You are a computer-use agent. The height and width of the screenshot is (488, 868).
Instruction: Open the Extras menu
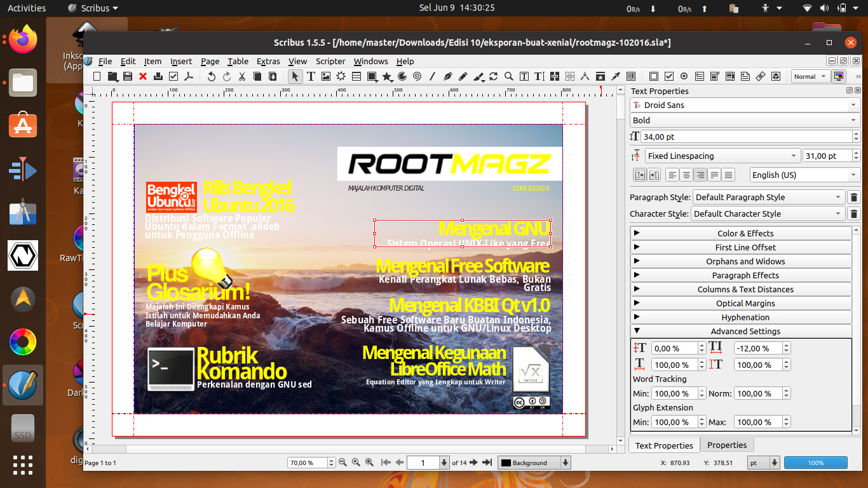[268, 61]
